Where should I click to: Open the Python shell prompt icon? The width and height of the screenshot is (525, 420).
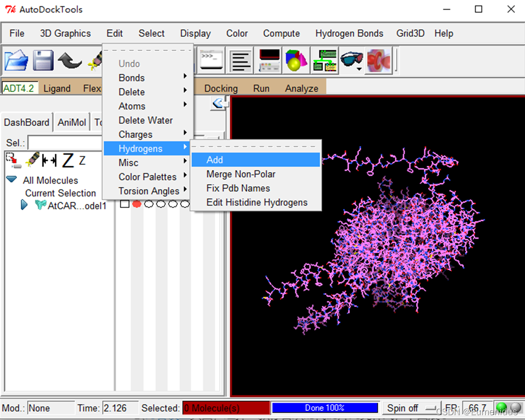211,60
